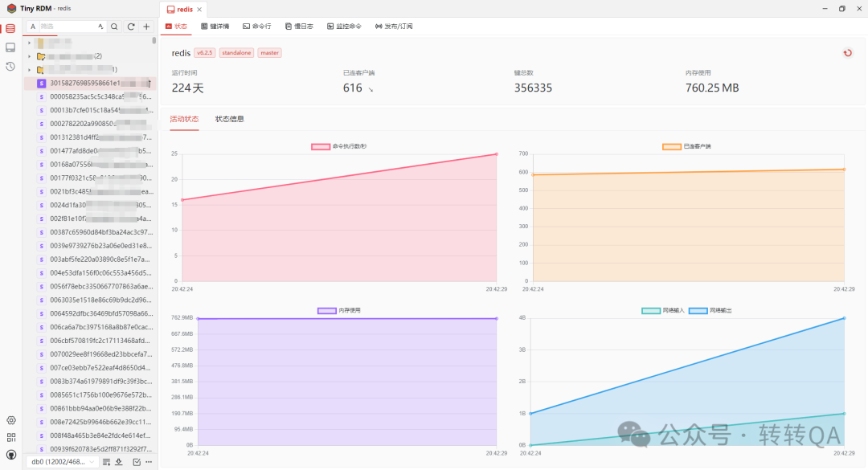Toggle the 网络输入 legend series
Viewport: 868px width, 470px height.
(662, 311)
